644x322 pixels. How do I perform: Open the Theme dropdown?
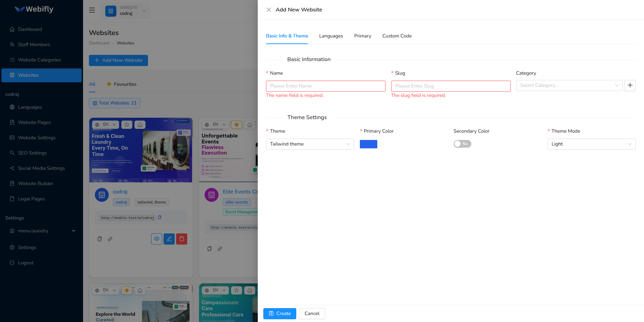[310, 144]
